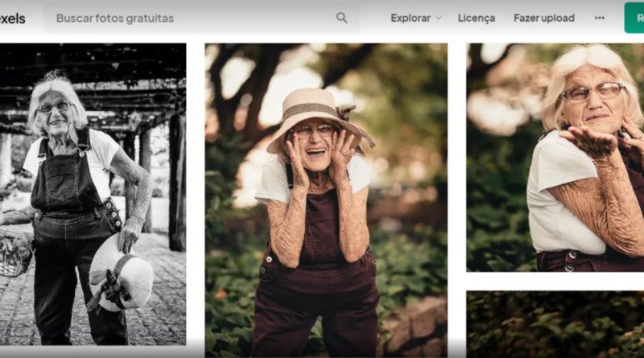Viewport: 644px width, 358px height.
Task: Click the maroon overalls in the center photo
Action: (318, 298)
